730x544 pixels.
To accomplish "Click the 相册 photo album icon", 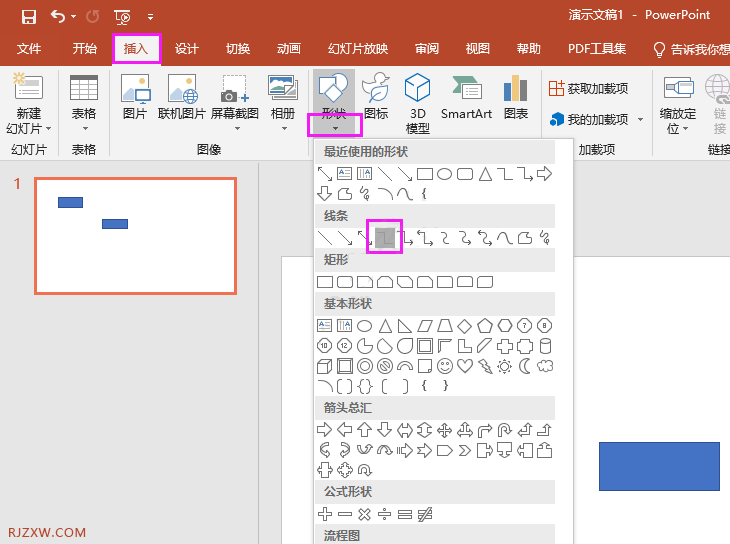I will click(x=283, y=87).
